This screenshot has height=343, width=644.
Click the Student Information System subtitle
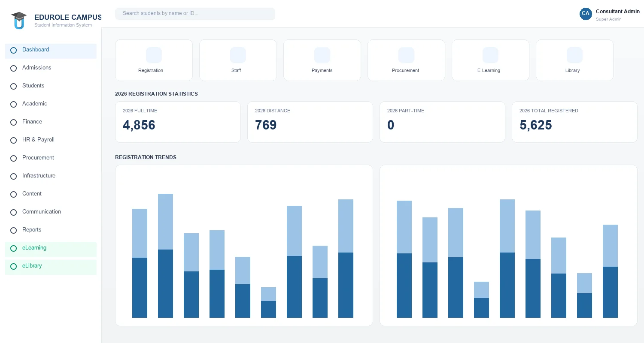63,25
